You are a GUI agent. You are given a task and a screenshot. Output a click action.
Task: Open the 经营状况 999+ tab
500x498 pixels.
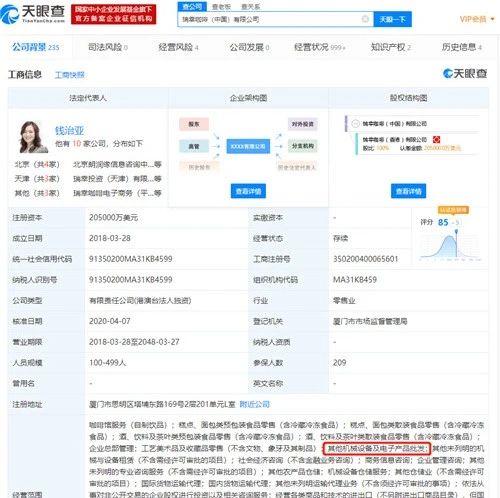tap(320, 47)
